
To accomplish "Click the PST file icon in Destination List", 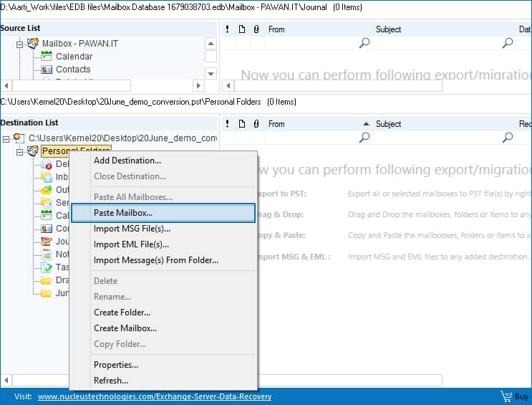I will [x=19, y=138].
